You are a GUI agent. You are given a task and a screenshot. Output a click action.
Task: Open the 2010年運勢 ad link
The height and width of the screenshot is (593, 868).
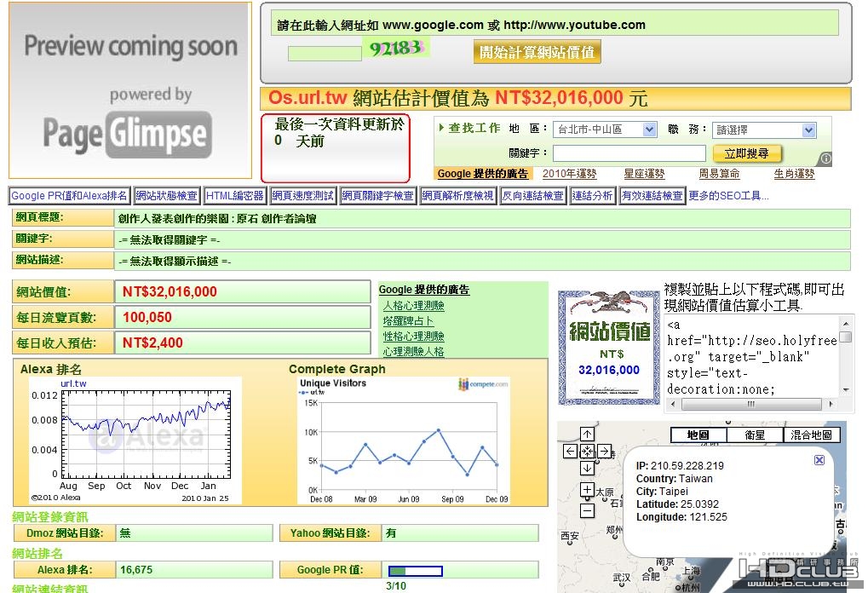[x=569, y=174]
